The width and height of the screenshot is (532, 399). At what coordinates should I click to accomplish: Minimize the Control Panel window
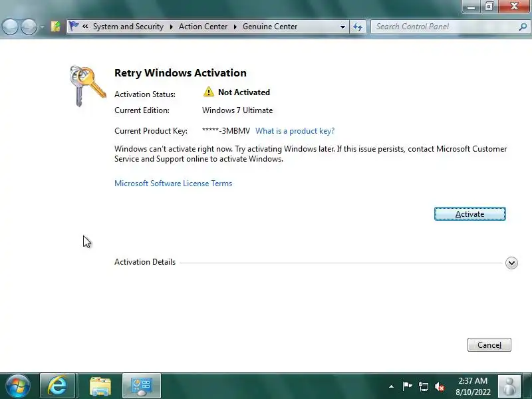pyautogui.click(x=471, y=6)
